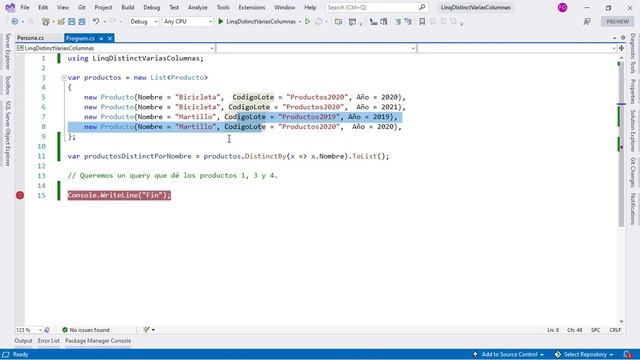Screen dimensions: 640x360
Task: Open the Server Explorer side tab
Action: pos(7,52)
